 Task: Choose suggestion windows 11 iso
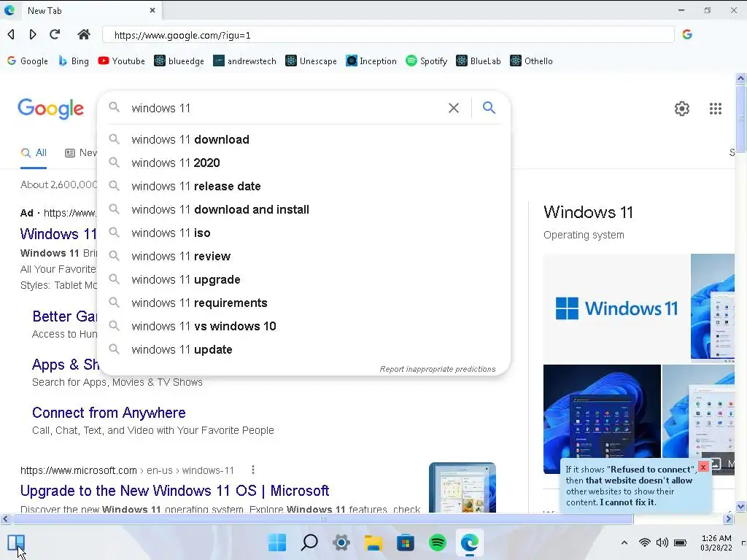coord(303,233)
